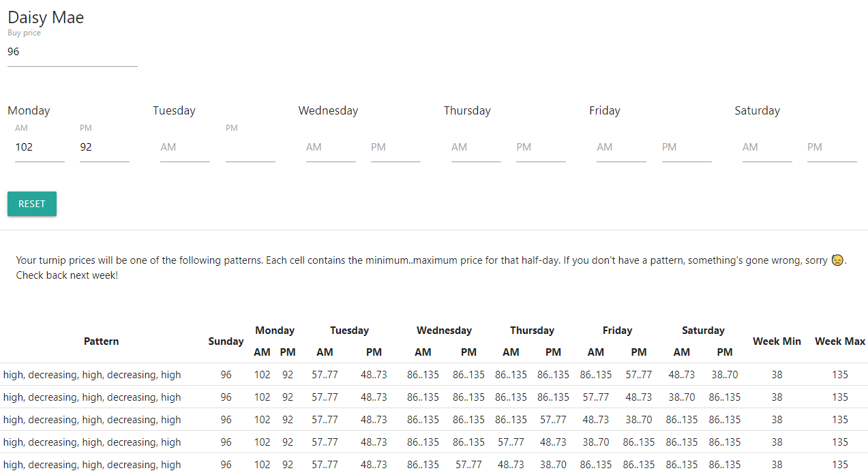Click the Thursday AM cell reading 57..77
Viewport: 868px width, 475px height.
coord(511,442)
